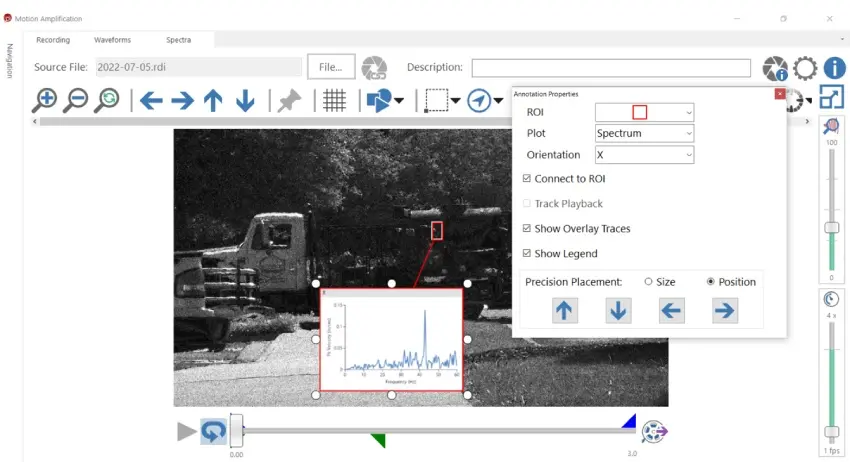Open the Spectra tab
The width and height of the screenshot is (850, 462).
coord(178,40)
